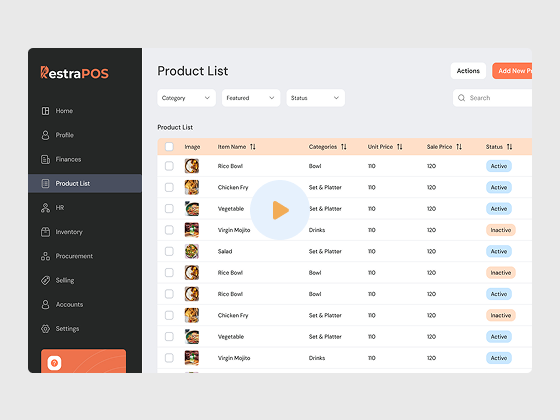The image size is (560, 420).
Task: Click first Virgin Mojito product thumbnail
Action: coord(192,230)
